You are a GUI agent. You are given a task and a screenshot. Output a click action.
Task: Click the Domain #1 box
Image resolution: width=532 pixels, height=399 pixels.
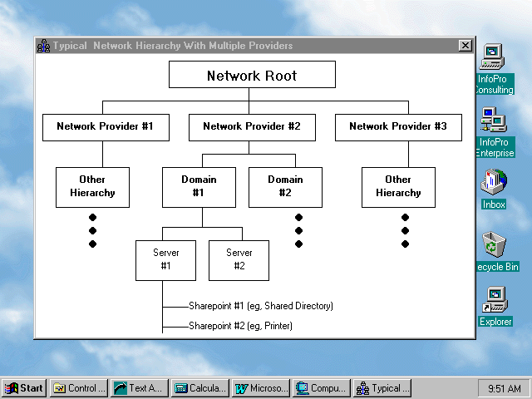[199, 187]
